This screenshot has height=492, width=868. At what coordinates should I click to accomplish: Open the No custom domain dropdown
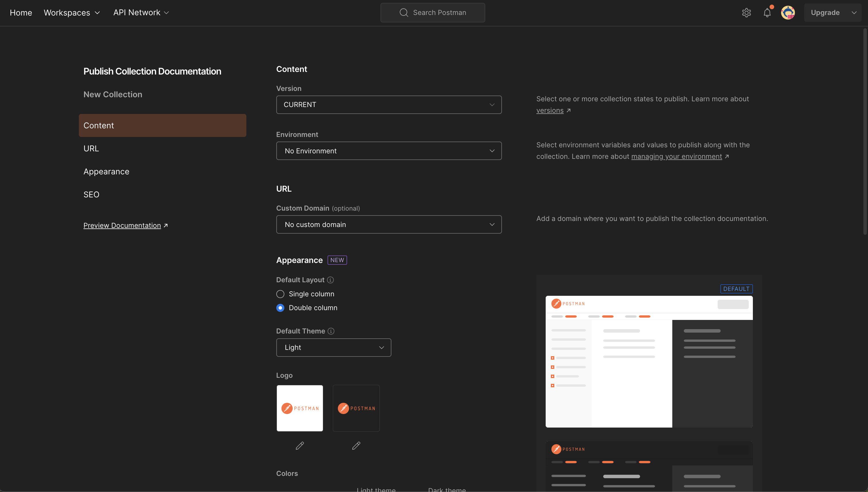(389, 224)
